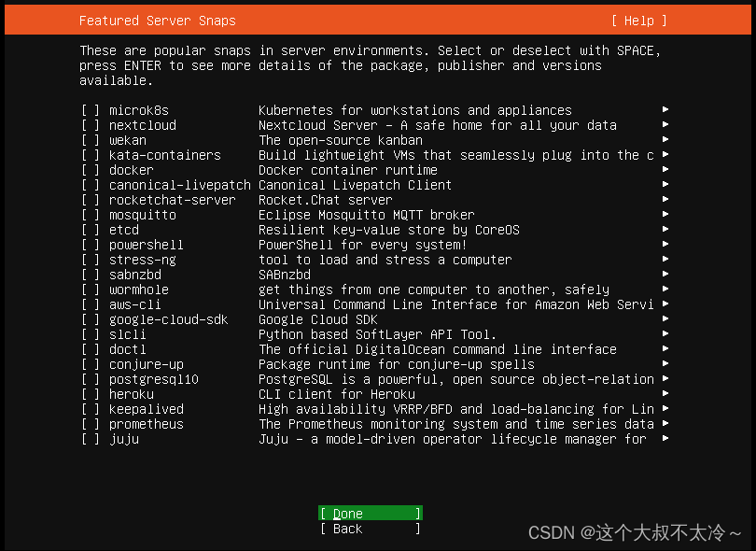
Task: Click the 'SABnzbd' description text
Action: point(285,275)
